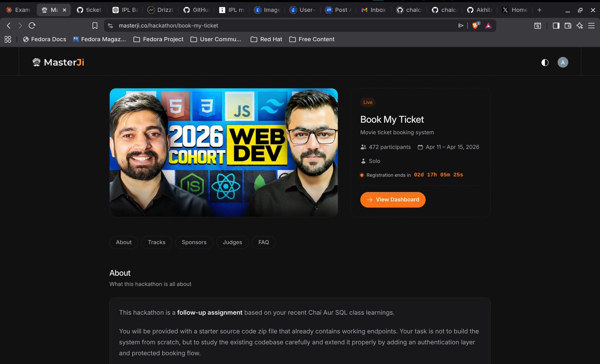Image resolution: width=600 pixels, height=364 pixels.
Task: Jump to the 'Sponsors' section pill
Action: point(194,242)
